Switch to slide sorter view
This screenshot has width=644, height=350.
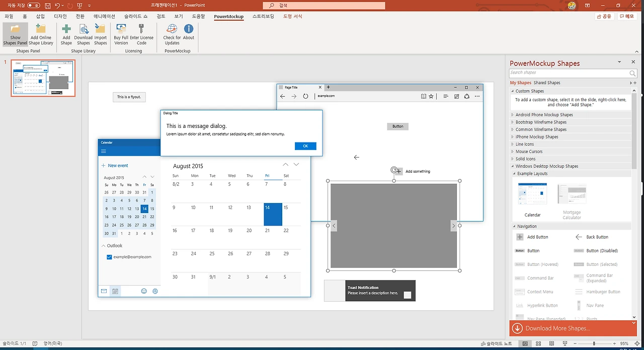coord(537,343)
